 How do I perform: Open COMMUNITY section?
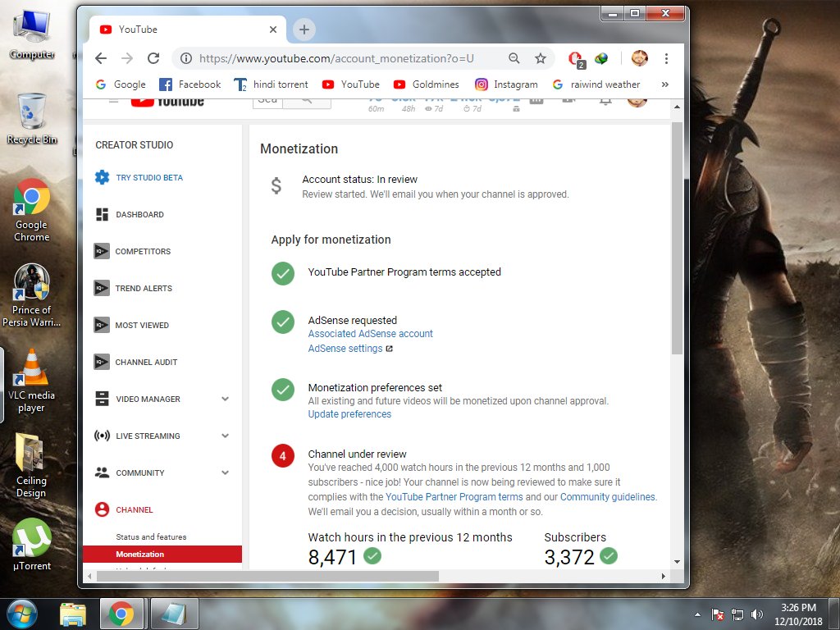pos(140,473)
